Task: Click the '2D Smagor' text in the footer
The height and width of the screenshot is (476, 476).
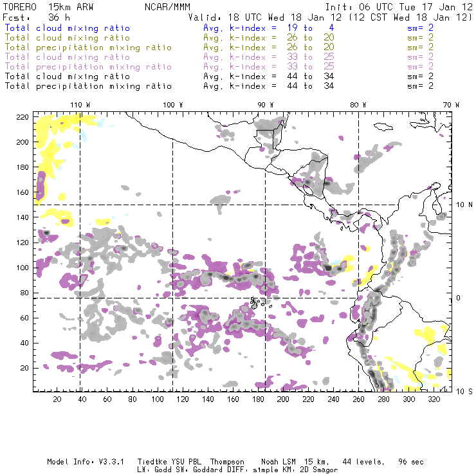Action: [319, 470]
